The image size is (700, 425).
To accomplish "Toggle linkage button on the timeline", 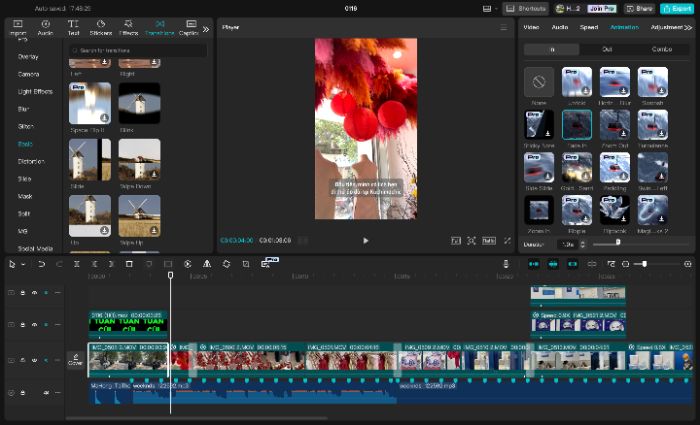I will click(x=573, y=264).
